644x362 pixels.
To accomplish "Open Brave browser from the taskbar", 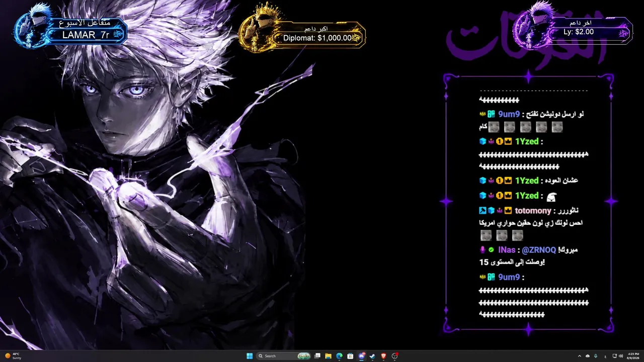I will click(x=383, y=356).
